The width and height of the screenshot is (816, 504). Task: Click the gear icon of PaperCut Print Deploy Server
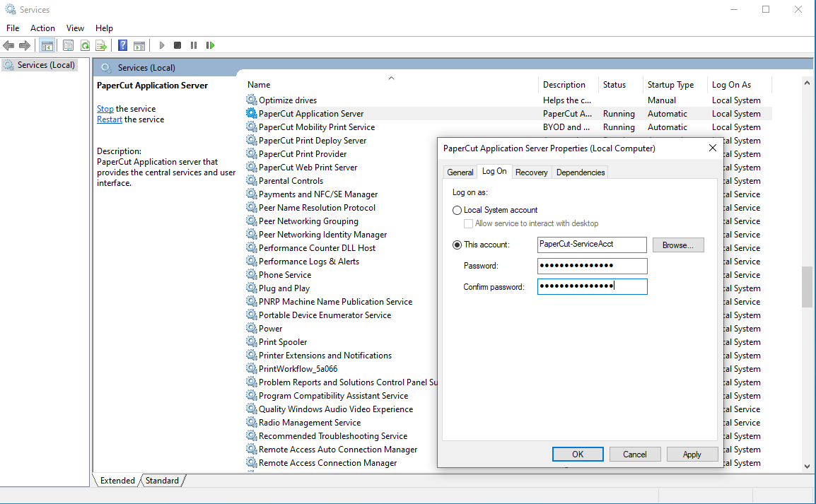point(252,141)
